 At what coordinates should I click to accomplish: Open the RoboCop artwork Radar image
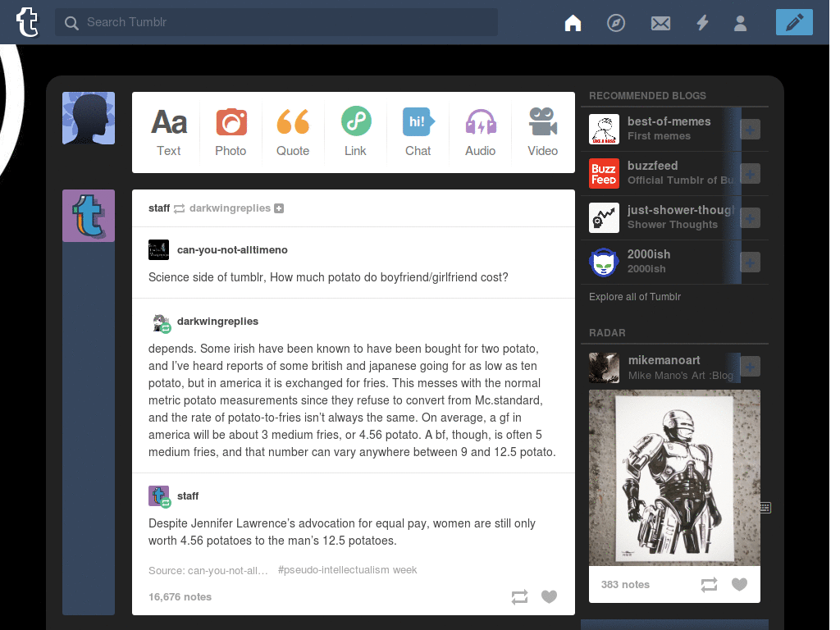tap(674, 477)
